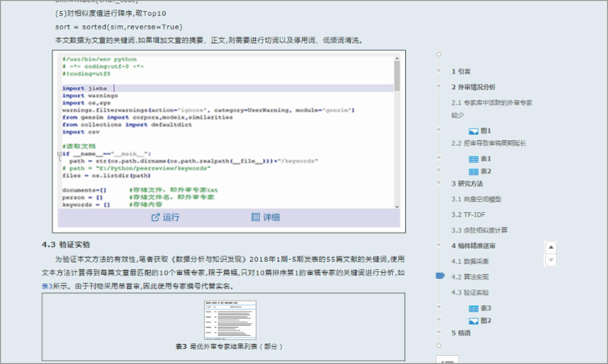The height and width of the screenshot is (364, 608).
Task: Open 图2 in the outline
Action: pos(486,320)
